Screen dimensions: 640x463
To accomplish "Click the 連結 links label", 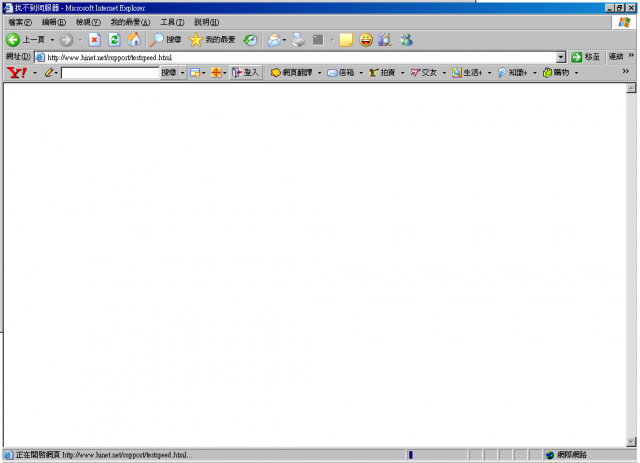I will click(616, 57).
